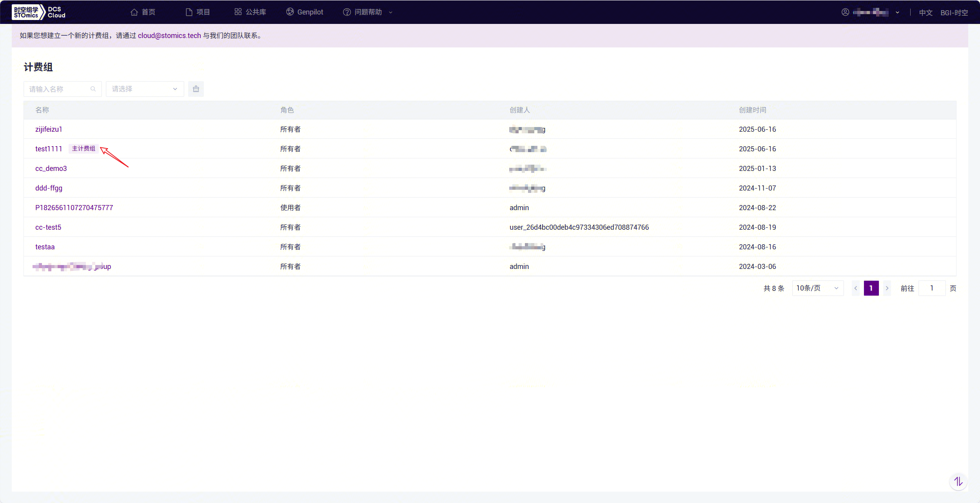Expand the user account dropdown arrow
980x503 pixels.
point(897,13)
